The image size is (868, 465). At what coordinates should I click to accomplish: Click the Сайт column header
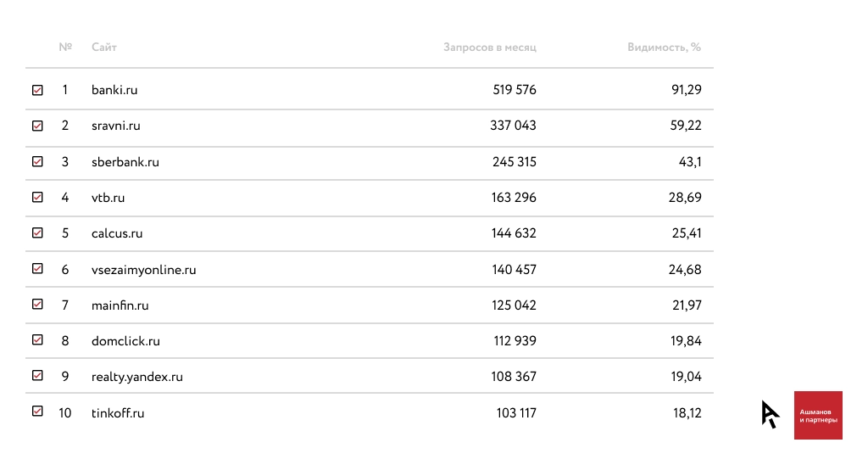tap(104, 48)
